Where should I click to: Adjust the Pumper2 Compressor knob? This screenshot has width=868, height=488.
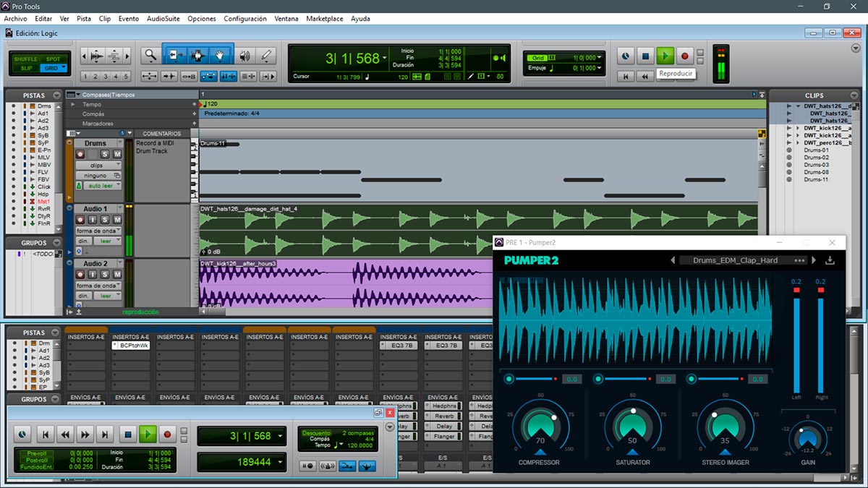(540, 428)
